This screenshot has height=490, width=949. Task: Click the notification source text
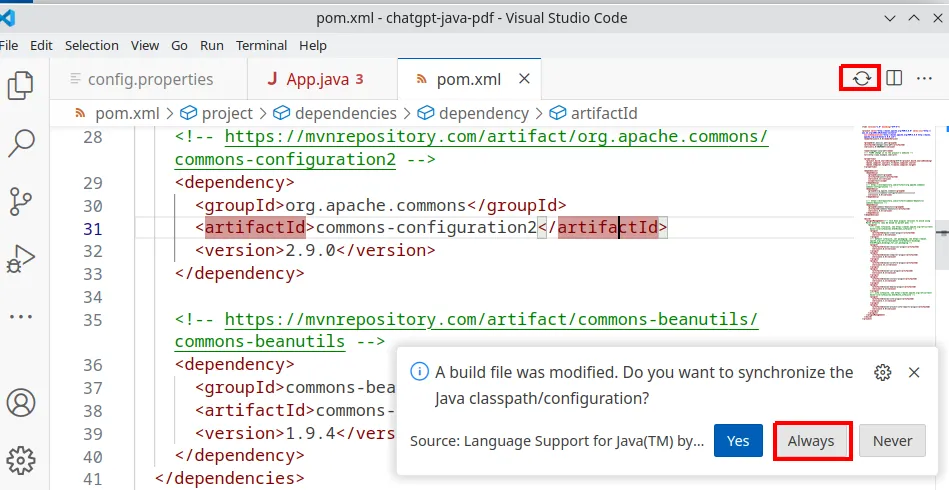(x=557, y=441)
